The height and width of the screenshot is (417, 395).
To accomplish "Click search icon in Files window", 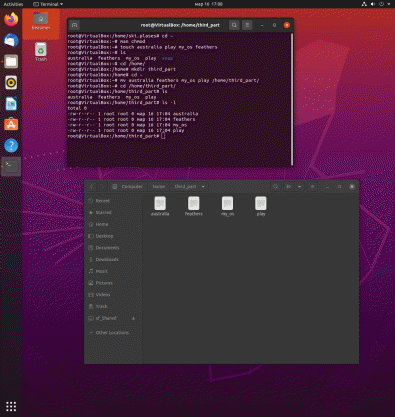I will (x=276, y=187).
